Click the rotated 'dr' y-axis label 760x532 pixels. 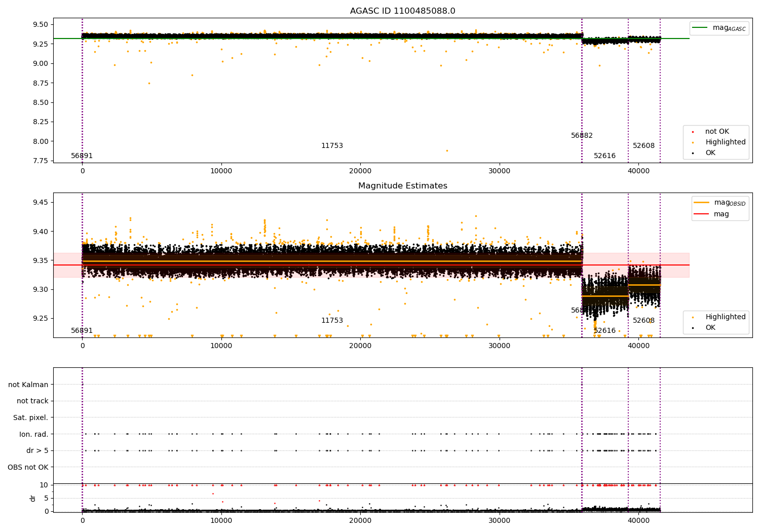pos(33,498)
